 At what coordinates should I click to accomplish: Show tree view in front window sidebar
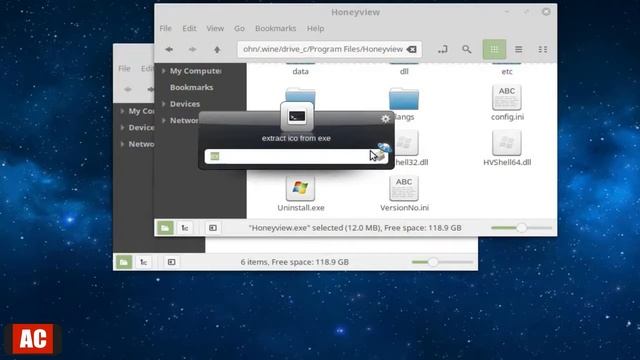[x=185, y=228]
